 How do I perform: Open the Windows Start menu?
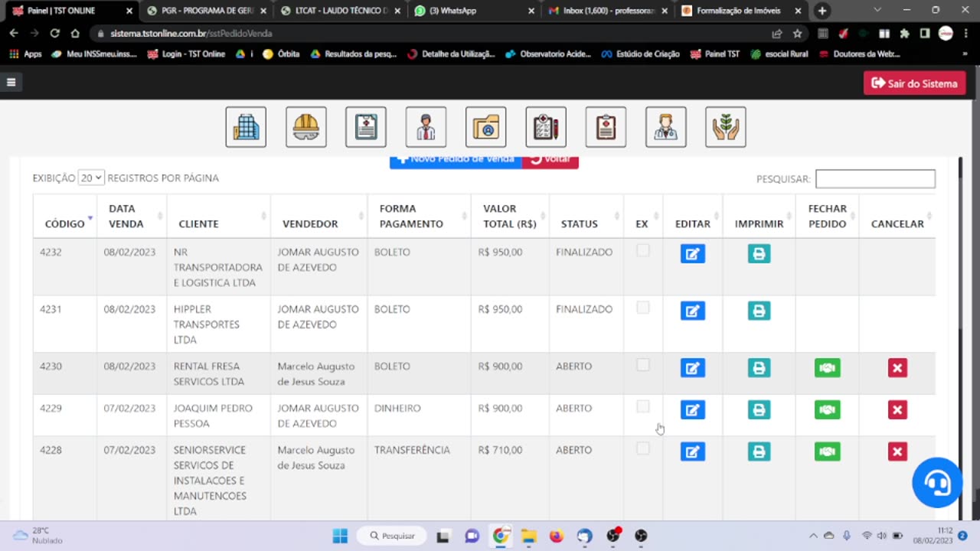click(x=341, y=536)
